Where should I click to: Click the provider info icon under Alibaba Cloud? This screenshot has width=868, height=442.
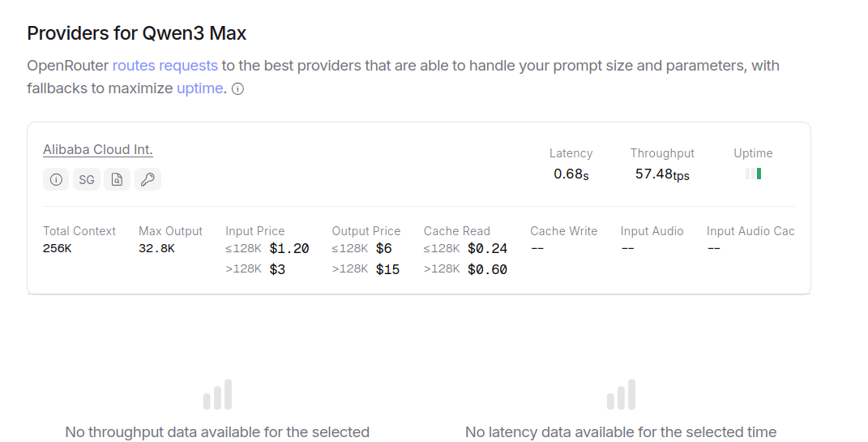pyautogui.click(x=56, y=180)
